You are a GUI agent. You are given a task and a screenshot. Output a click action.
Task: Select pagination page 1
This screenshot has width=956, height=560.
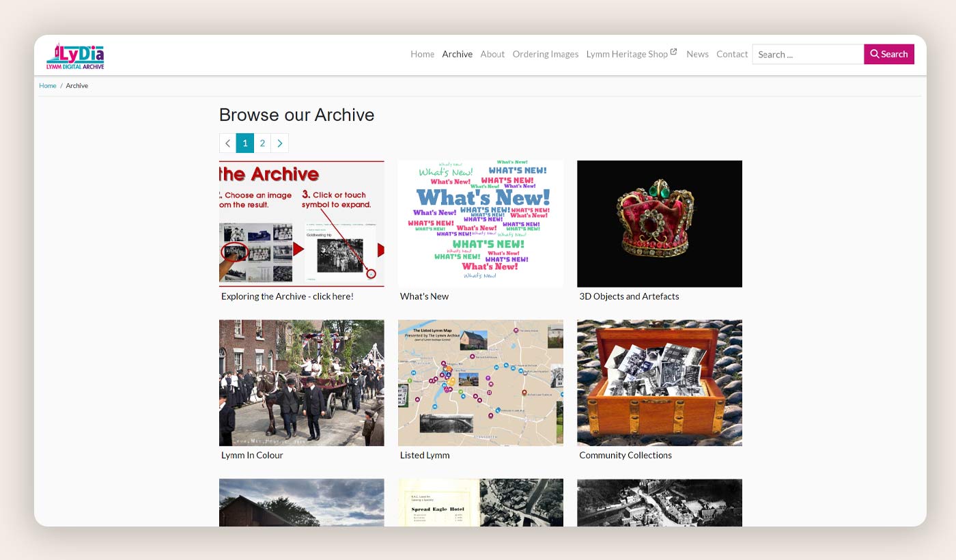tap(245, 143)
